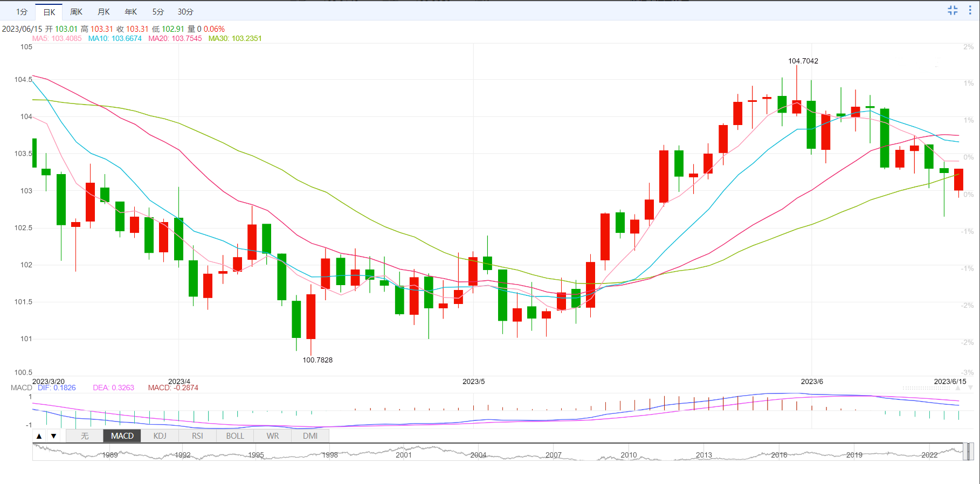Select the 无 (none) indicator option
The image size is (980, 484).
(85, 436)
